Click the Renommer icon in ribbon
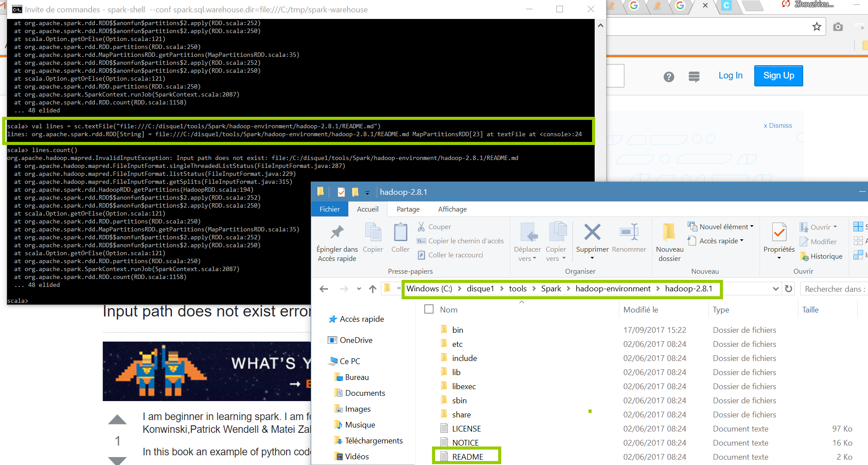The image size is (868, 465). coord(629,232)
